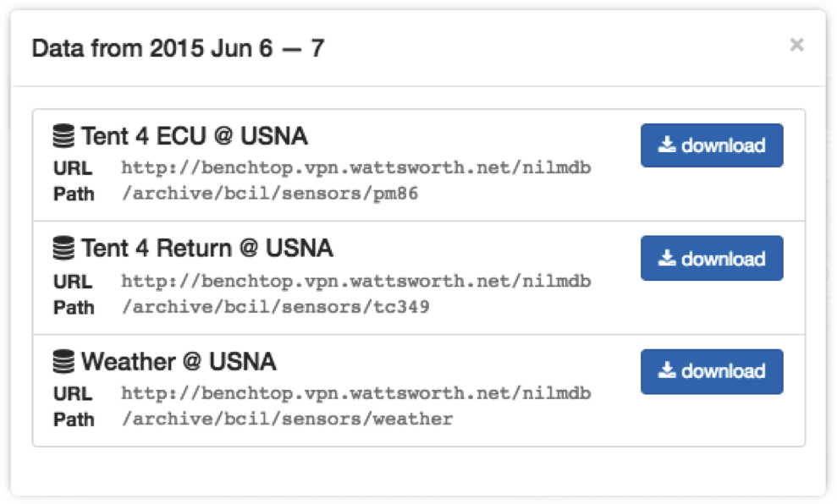Image resolution: width=837 pixels, height=504 pixels.
Task: Click path /archive/bcil/sensors/tc349
Action: point(275,307)
